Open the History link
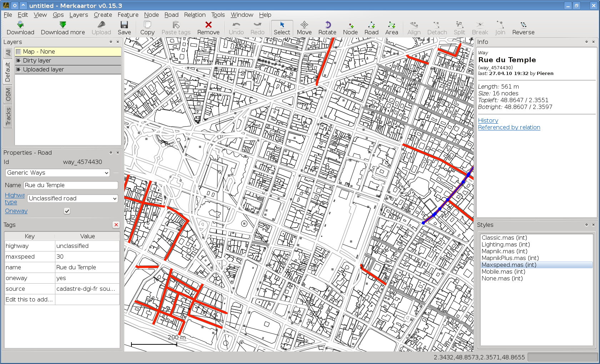Image resolution: width=600 pixels, height=364 pixels. tap(488, 121)
